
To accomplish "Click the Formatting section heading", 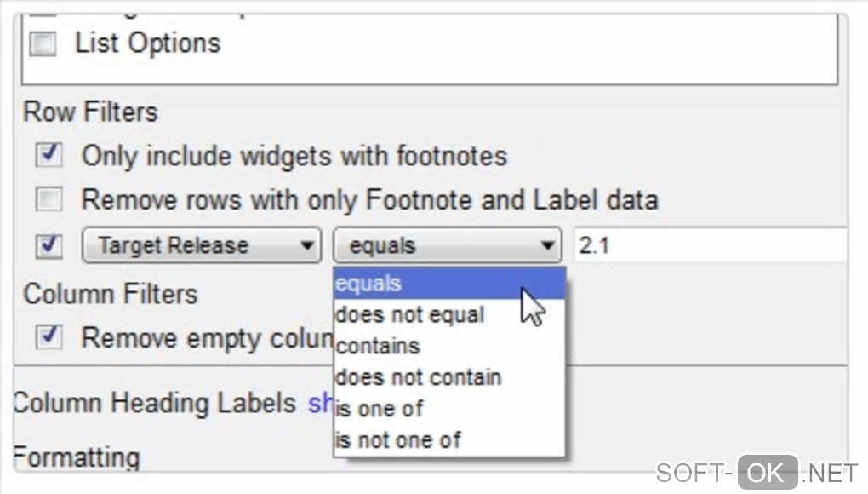I will (77, 457).
